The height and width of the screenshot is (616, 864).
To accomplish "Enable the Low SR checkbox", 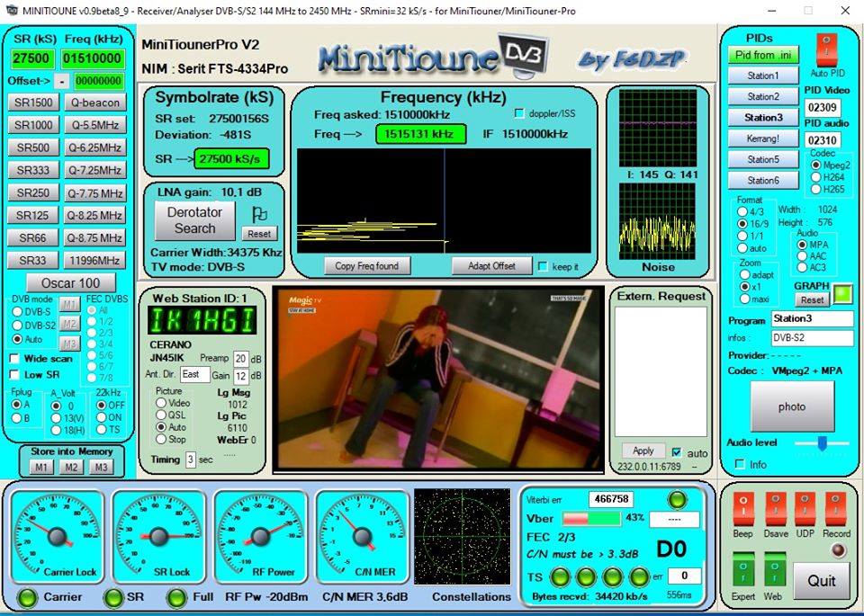I will point(15,375).
